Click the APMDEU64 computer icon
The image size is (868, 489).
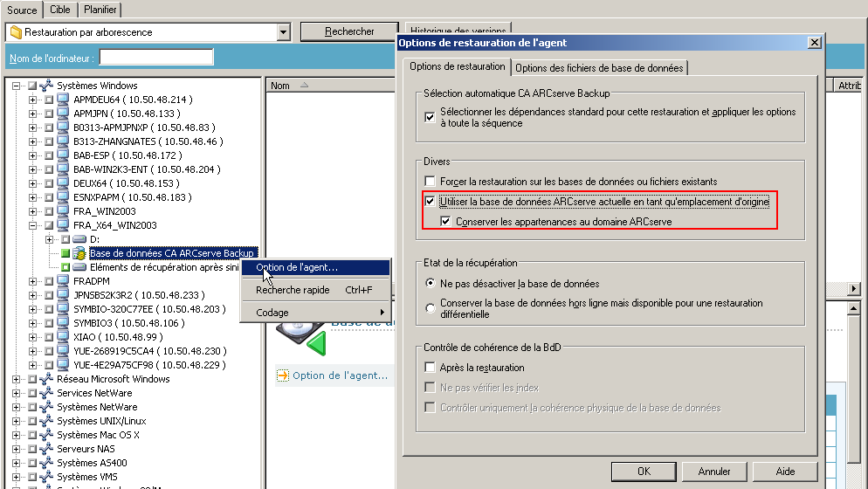[x=63, y=100]
